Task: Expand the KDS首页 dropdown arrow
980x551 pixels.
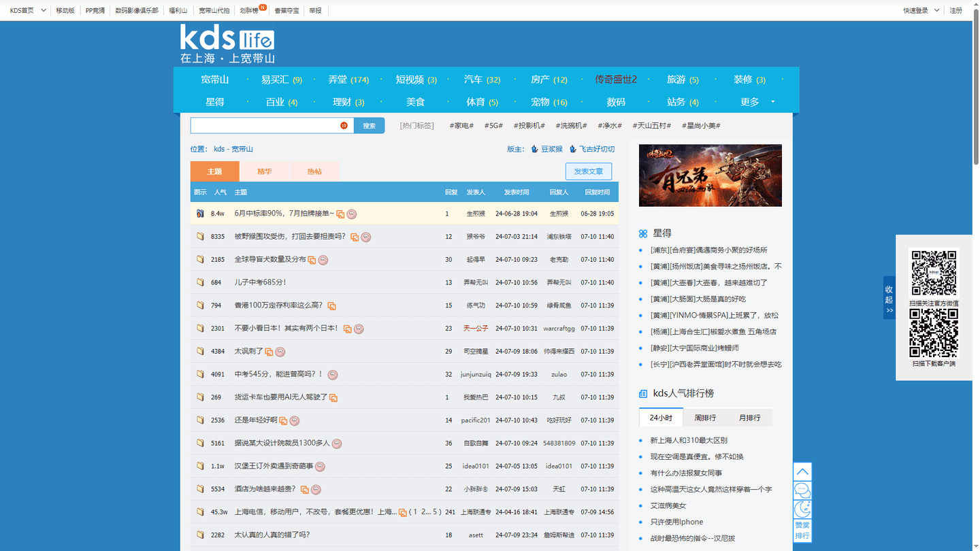Action: [x=44, y=10]
